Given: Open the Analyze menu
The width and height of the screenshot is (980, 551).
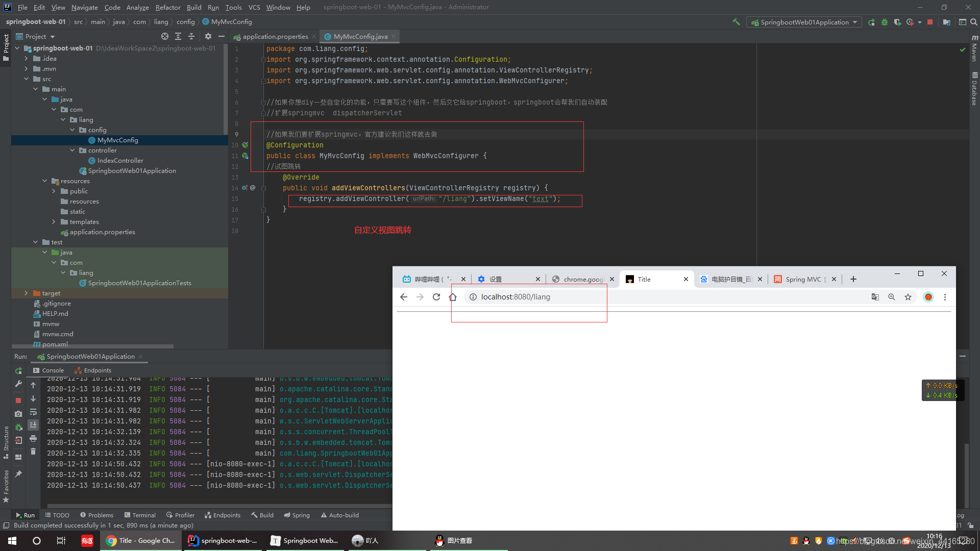Looking at the screenshot, I should point(137,7).
